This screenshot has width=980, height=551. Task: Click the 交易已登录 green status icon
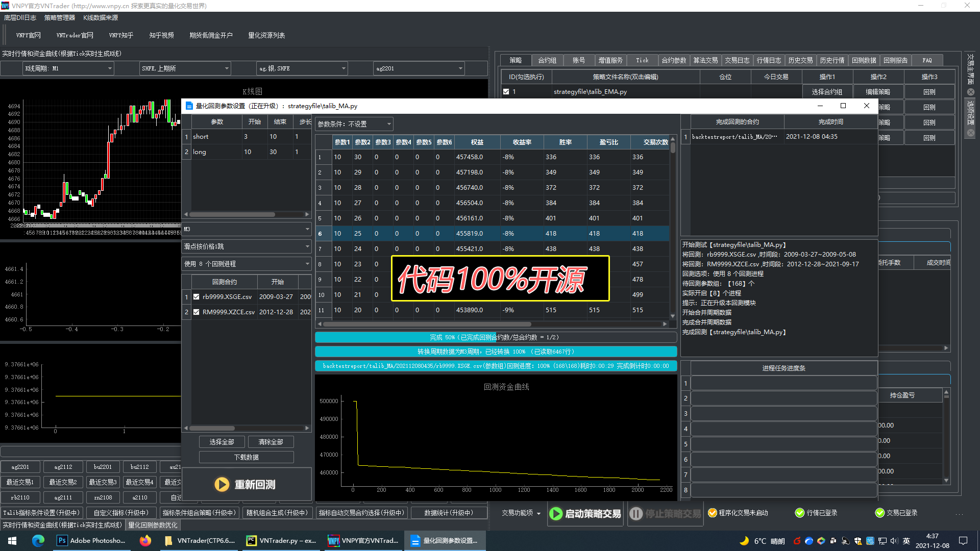(880, 513)
